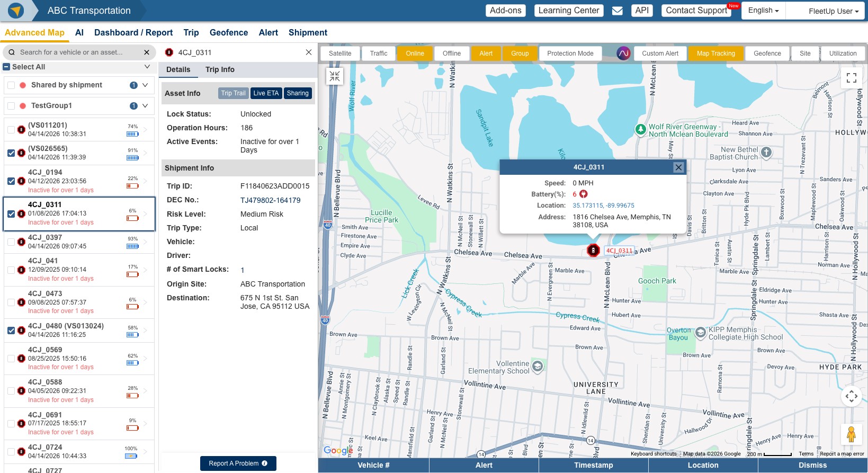Click the battery icon for 4CJ_0194

click(x=132, y=186)
